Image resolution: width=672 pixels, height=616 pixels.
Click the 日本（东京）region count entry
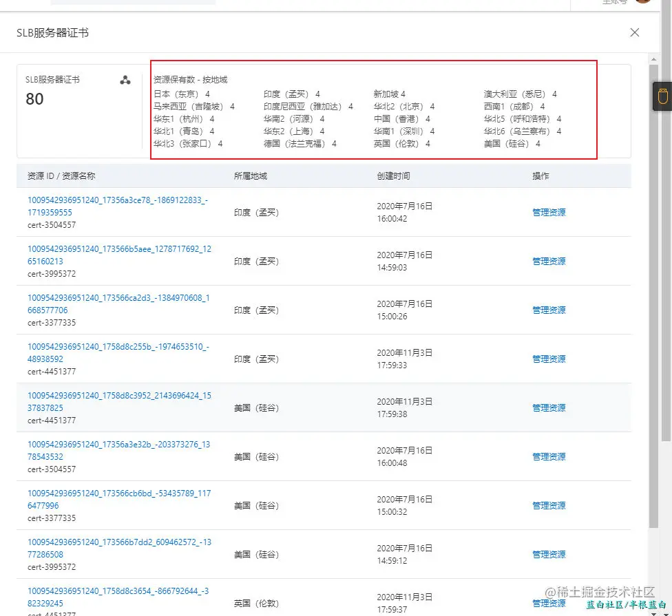(182, 94)
